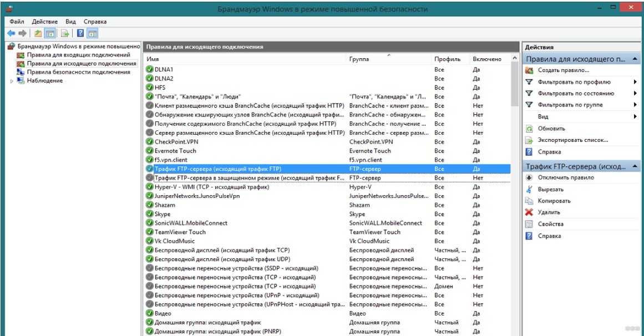Click the Свойства properties icon
The image size is (644, 336).
pyautogui.click(x=529, y=224)
